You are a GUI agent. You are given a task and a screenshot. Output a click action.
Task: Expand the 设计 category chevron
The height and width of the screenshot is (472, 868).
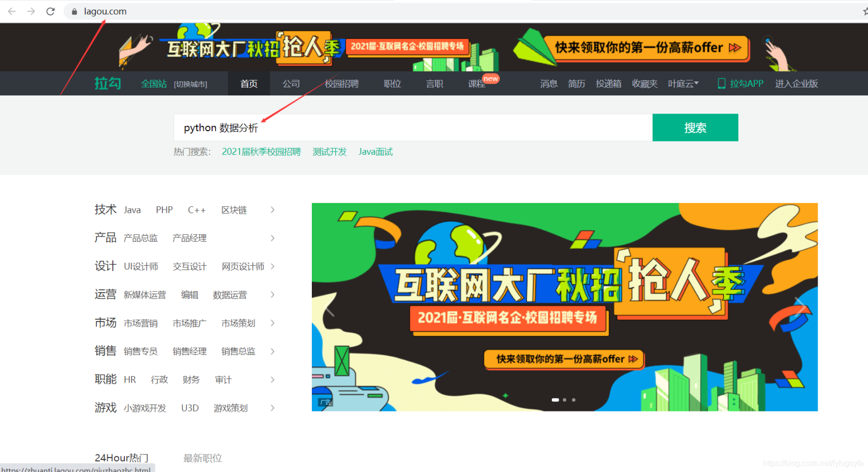pos(273,266)
